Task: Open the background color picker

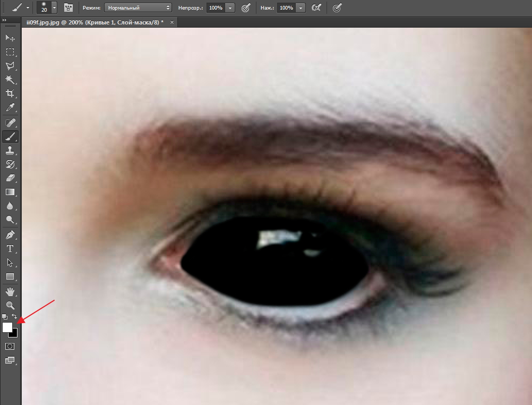Action: [14, 334]
